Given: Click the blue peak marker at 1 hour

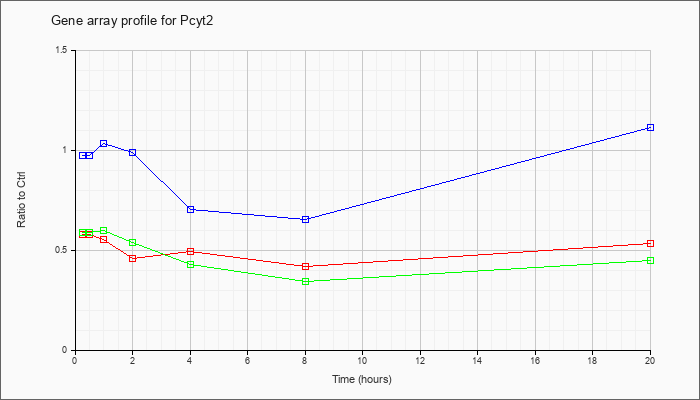Looking at the screenshot, I should coord(103,144).
